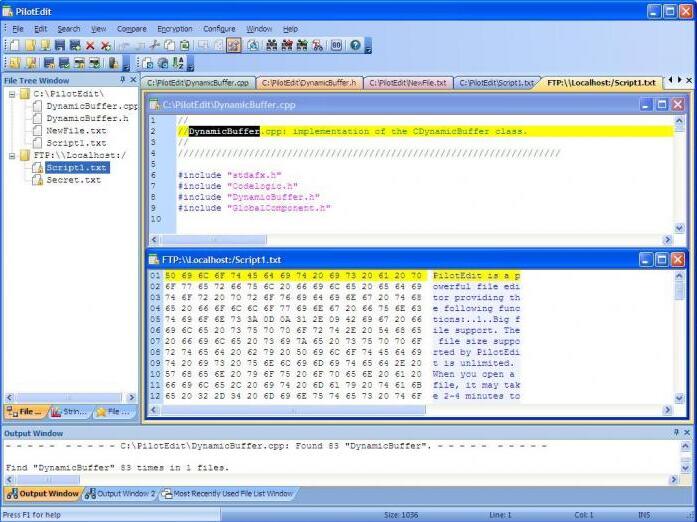Click the server with lock icon on second toolbar

113,63
